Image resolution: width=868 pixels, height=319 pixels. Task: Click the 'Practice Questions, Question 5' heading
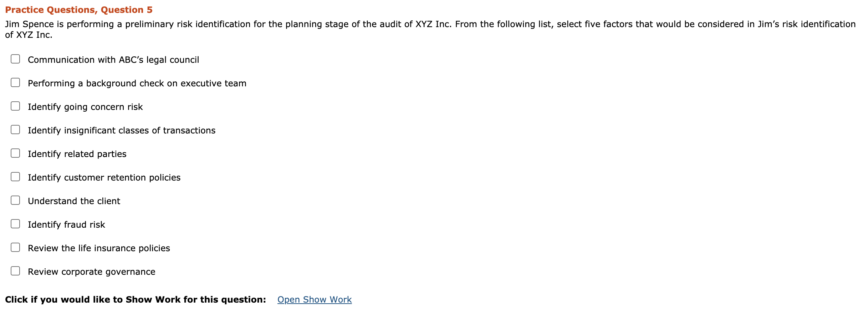point(79,10)
